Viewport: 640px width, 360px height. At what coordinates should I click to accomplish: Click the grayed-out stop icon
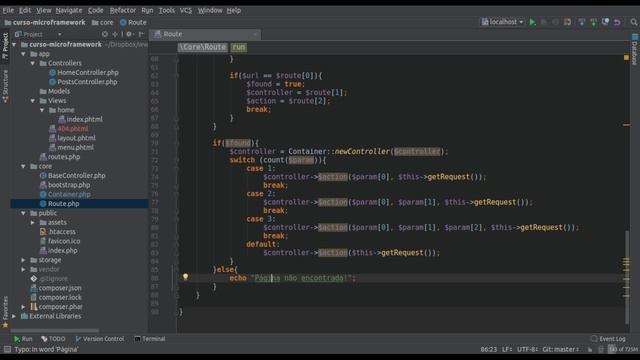click(555, 22)
